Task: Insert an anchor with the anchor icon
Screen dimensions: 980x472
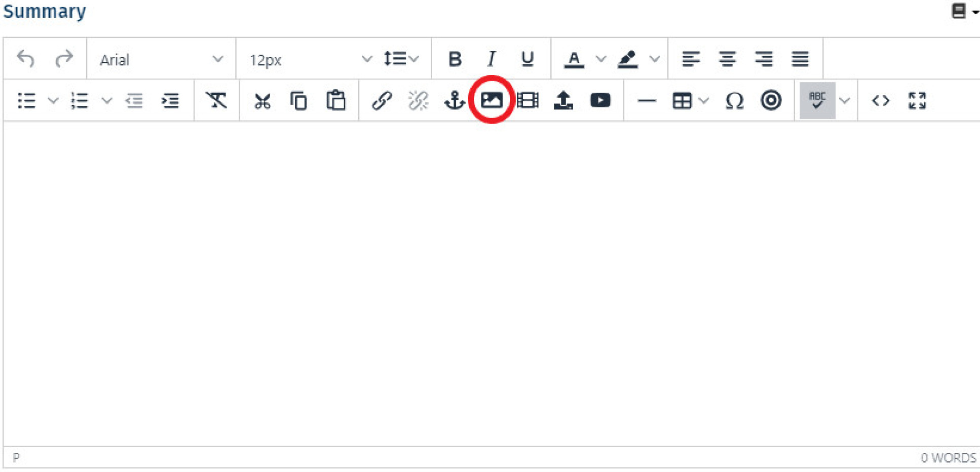Action: (x=454, y=100)
